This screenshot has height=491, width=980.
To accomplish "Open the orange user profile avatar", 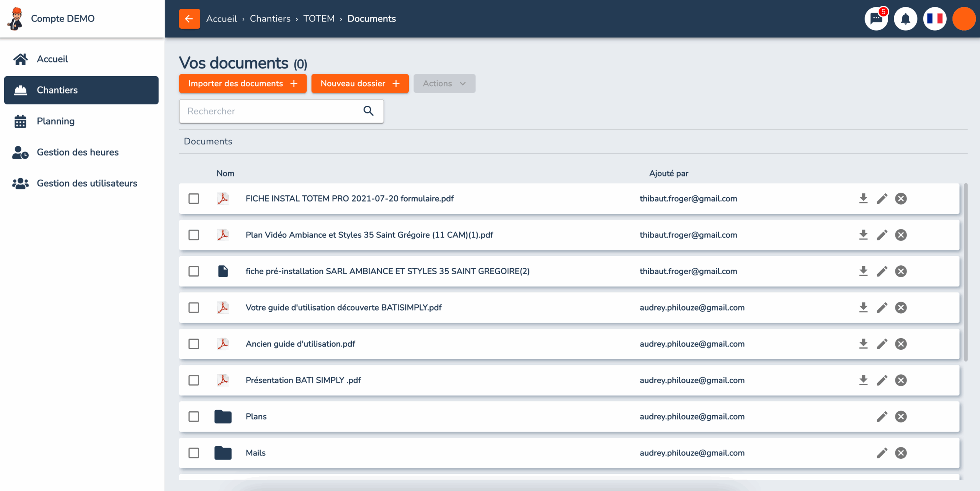I will 964,19.
